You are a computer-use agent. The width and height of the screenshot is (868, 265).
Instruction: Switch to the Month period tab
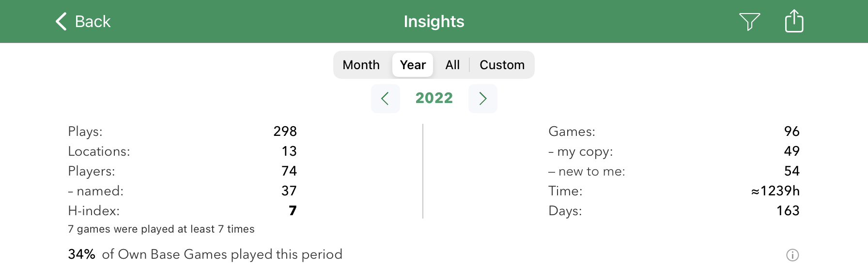tap(361, 65)
